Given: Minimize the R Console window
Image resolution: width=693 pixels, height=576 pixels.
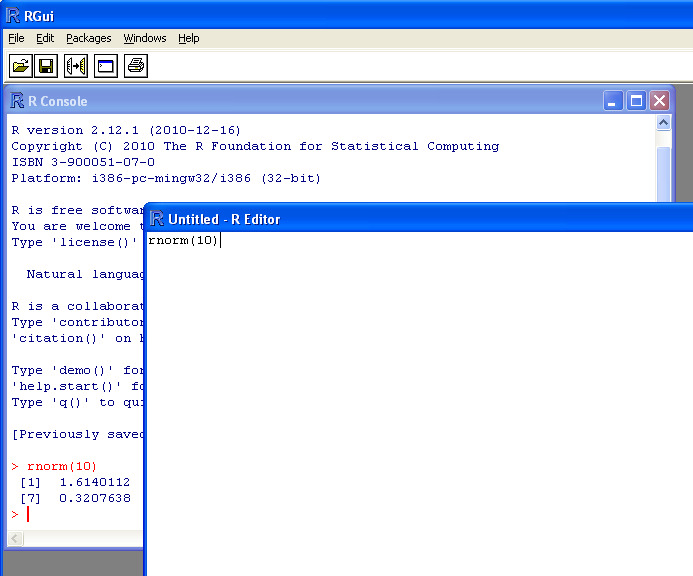Looking at the screenshot, I should point(613,101).
